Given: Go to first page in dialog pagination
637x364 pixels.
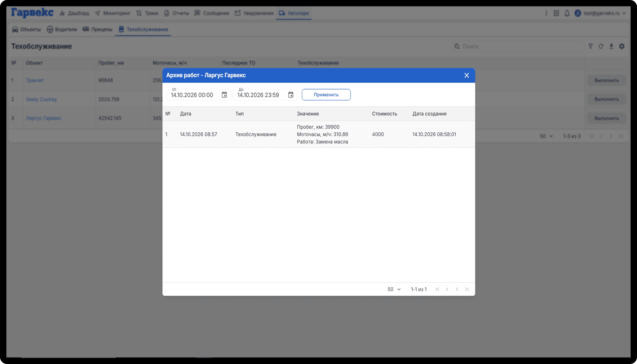Looking at the screenshot, I should 437,289.
